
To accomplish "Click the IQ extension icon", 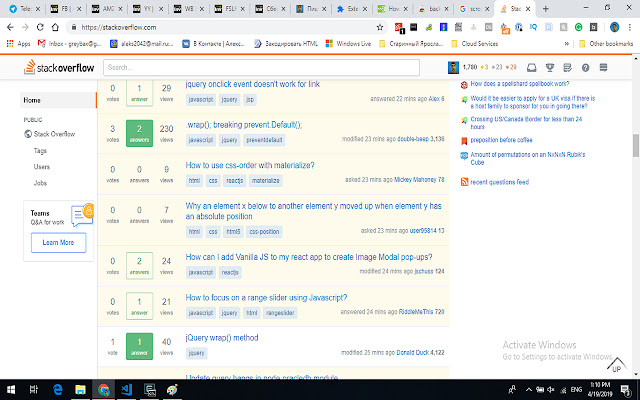I will (533, 27).
